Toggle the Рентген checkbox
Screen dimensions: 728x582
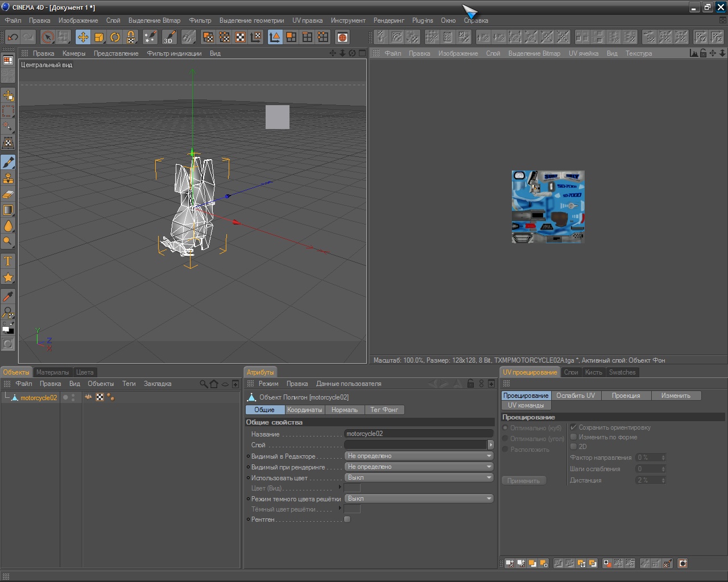click(x=348, y=519)
